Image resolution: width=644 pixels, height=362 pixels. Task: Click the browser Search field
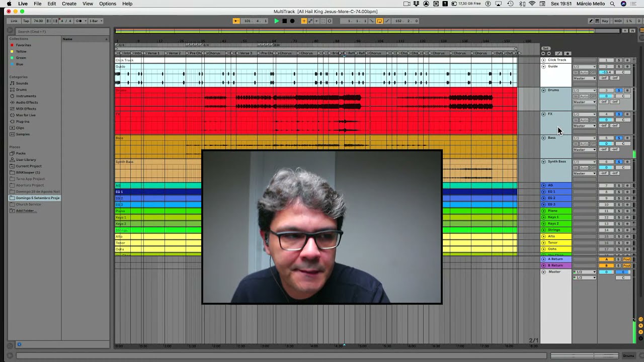pos(62,32)
